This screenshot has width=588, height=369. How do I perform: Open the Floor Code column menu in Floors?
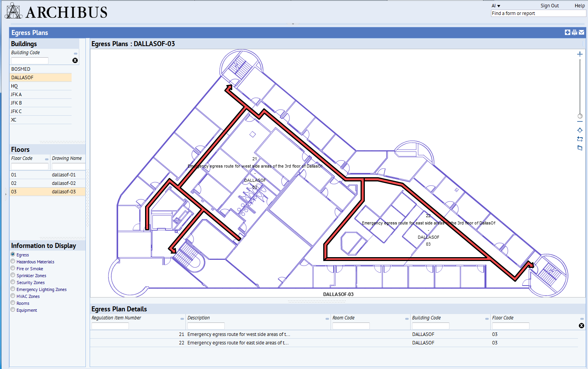pos(47,159)
